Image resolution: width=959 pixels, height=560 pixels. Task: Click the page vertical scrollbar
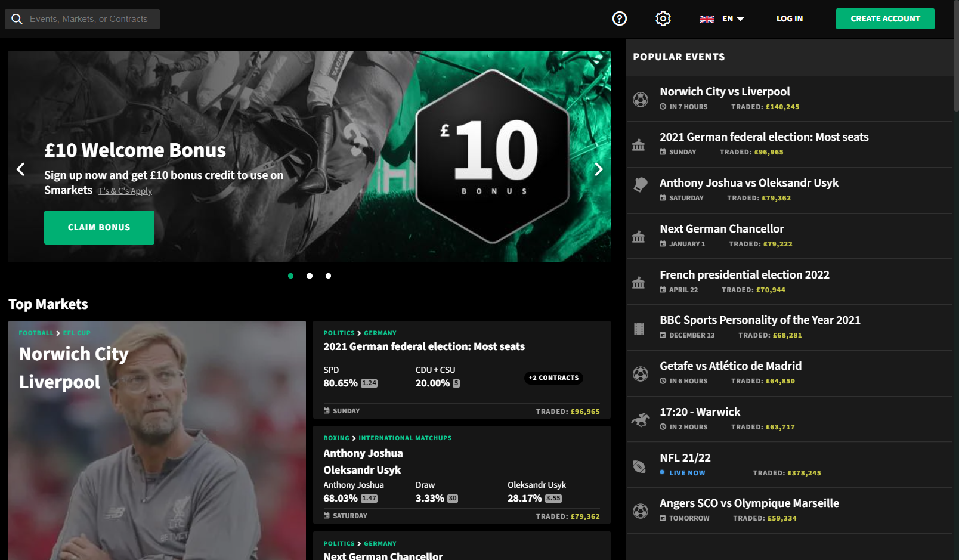956,55
